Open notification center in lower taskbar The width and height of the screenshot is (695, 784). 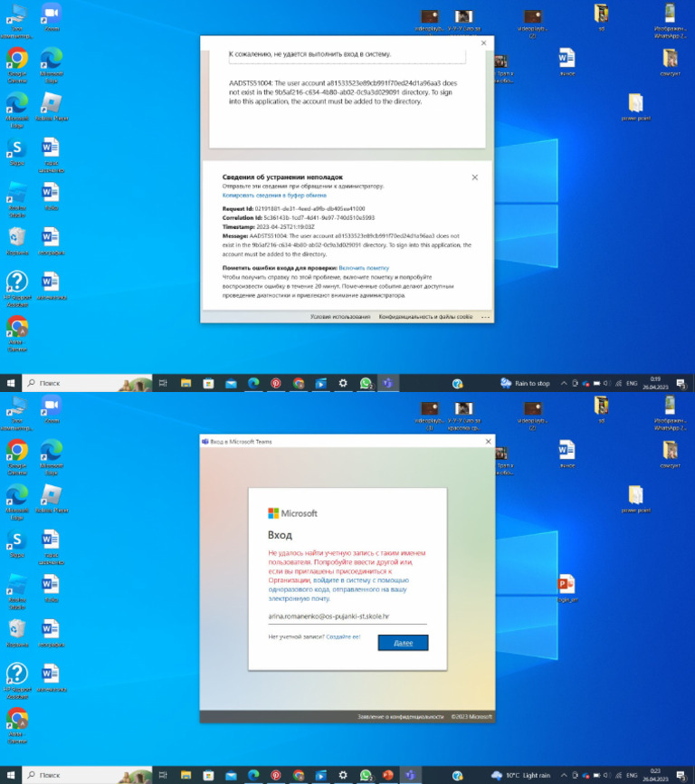pyautogui.click(x=681, y=776)
